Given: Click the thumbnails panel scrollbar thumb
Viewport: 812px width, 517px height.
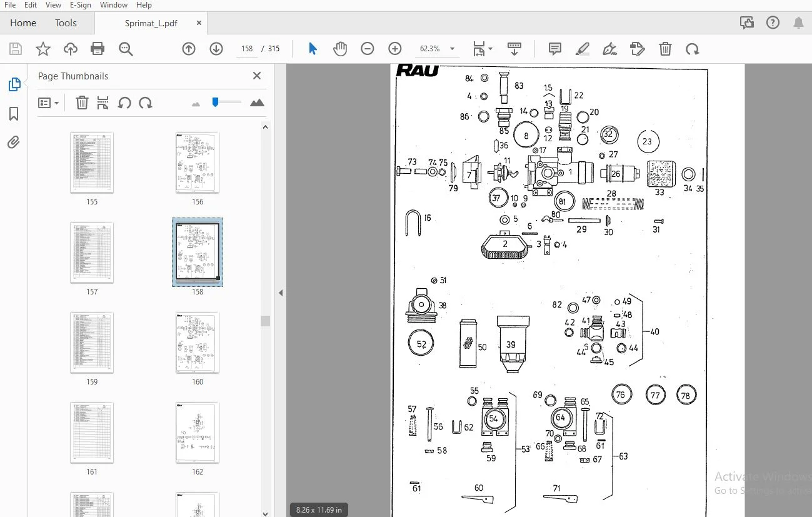Looking at the screenshot, I should pyautogui.click(x=266, y=321).
